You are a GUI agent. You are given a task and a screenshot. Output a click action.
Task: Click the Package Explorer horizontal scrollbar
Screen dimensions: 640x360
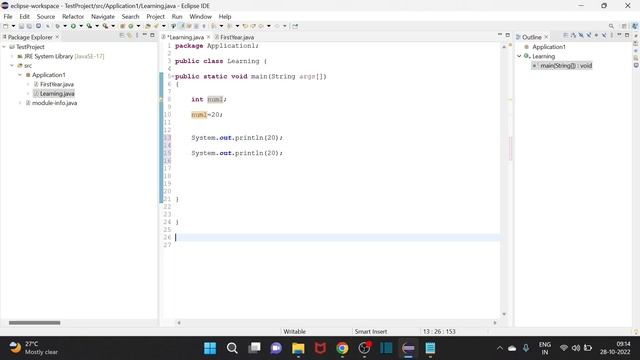pyautogui.click(x=34, y=323)
